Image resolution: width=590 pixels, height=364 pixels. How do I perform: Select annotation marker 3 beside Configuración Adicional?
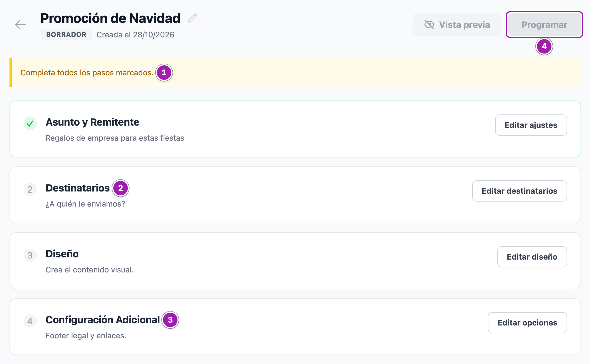170,320
